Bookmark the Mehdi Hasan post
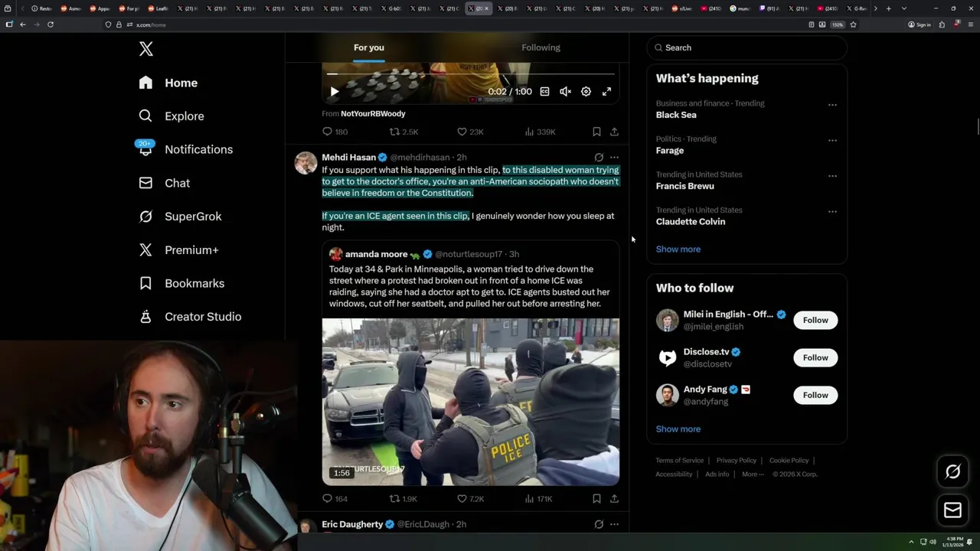This screenshot has height=551, width=980. (596, 499)
